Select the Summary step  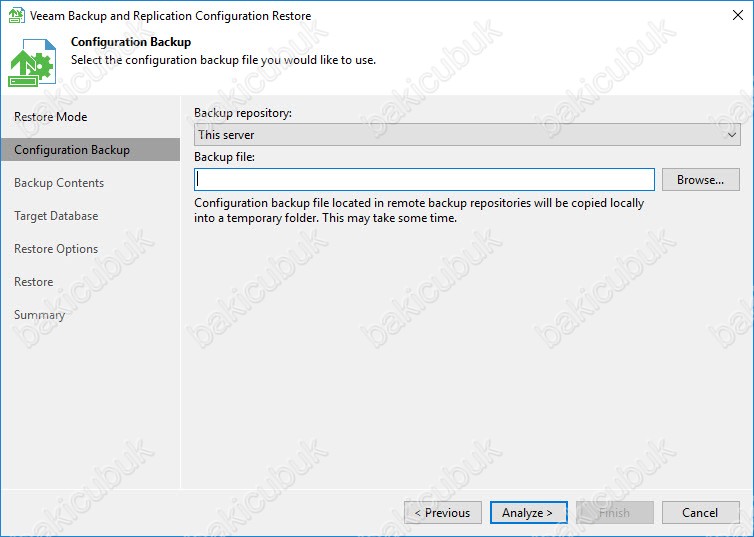tap(39, 315)
